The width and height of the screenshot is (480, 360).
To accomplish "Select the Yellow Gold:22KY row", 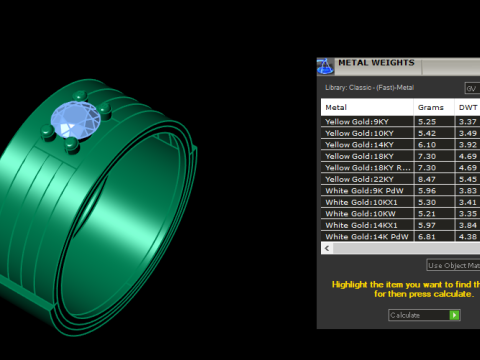I will [x=400, y=179].
